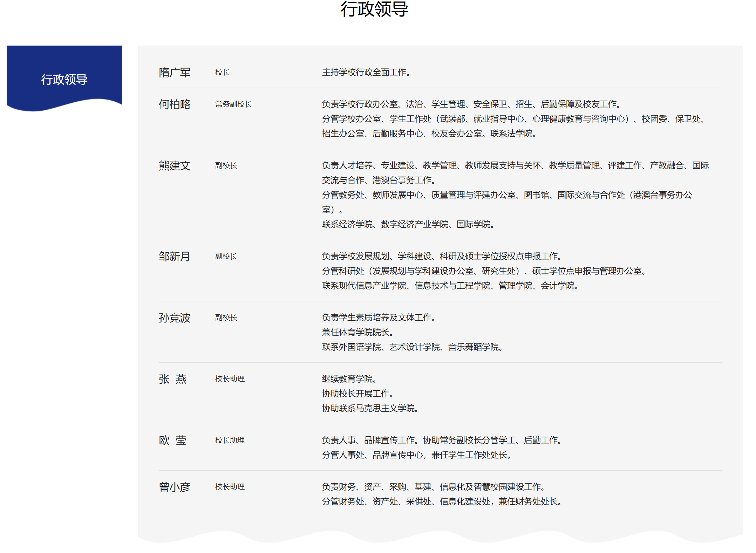Screen dimensions: 756x553
Task: Click the title 校长 beside 隋广军
Action: (223, 72)
